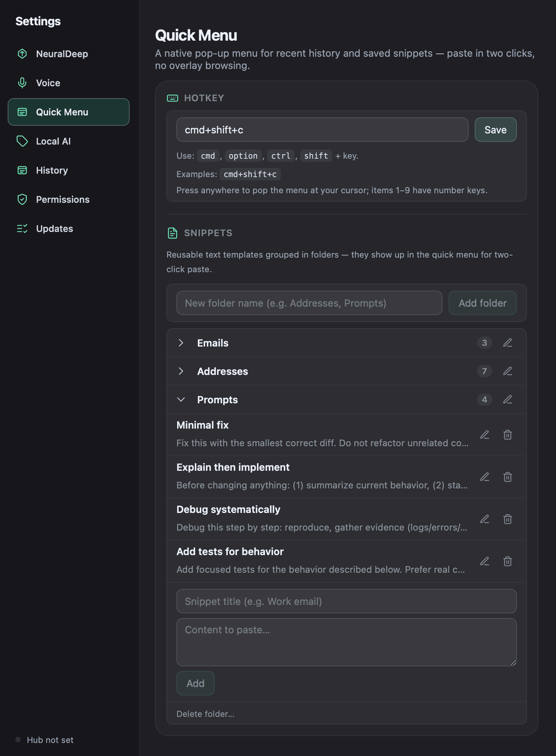The image size is (556, 756).
Task: Edit the Addresses folder name icon
Action: pos(508,371)
